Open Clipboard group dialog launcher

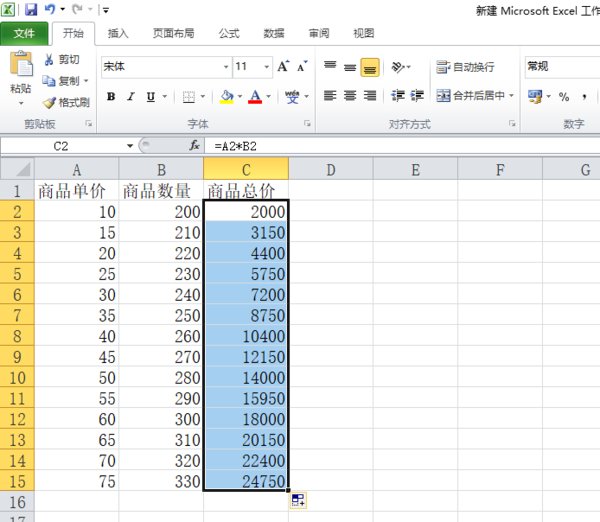coord(89,124)
